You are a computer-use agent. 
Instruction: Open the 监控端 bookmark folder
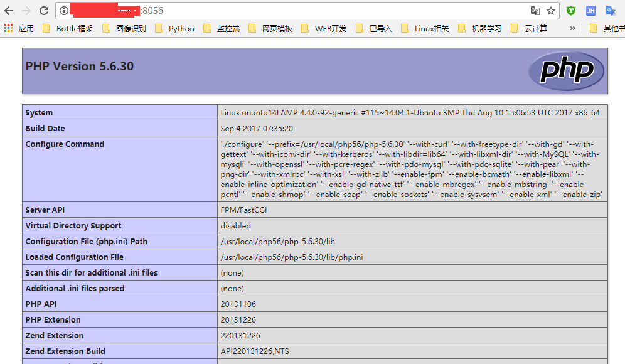(222, 28)
